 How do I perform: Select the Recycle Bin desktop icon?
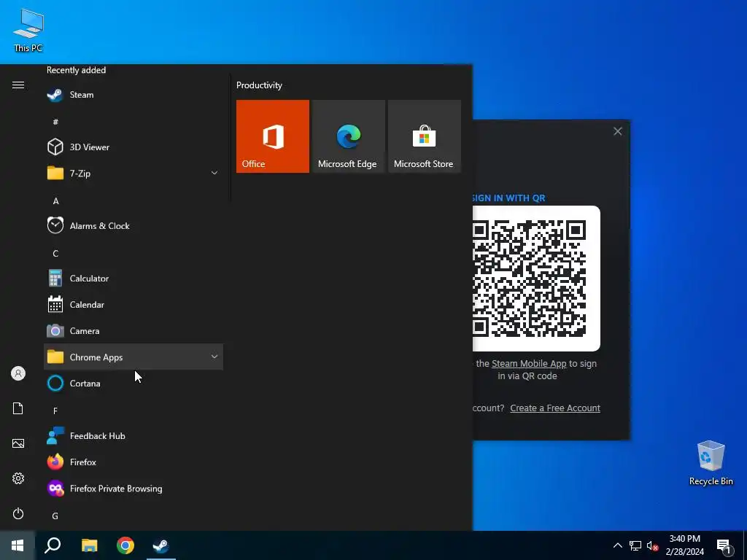711,463
